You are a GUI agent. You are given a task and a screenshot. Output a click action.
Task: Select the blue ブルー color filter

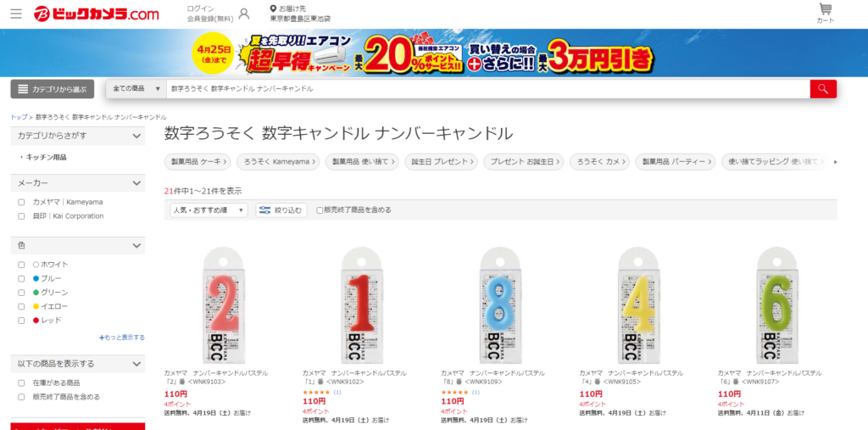click(21, 279)
